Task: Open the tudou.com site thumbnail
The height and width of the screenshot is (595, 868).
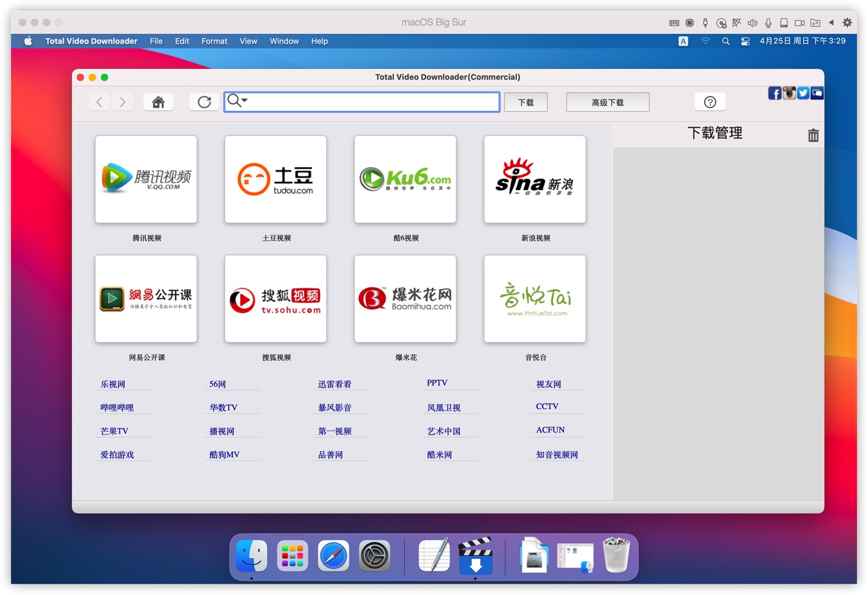Action: click(276, 179)
